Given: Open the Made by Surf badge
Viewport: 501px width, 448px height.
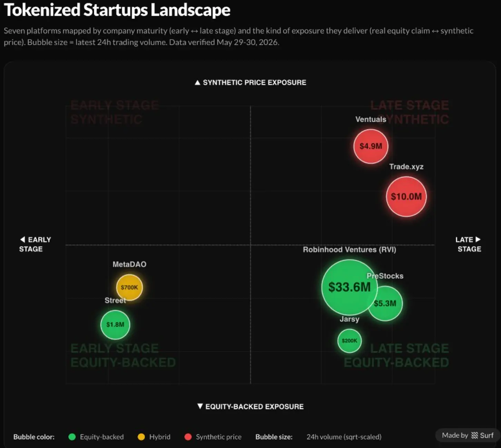Looking at the screenshot, I should (468, 435).
